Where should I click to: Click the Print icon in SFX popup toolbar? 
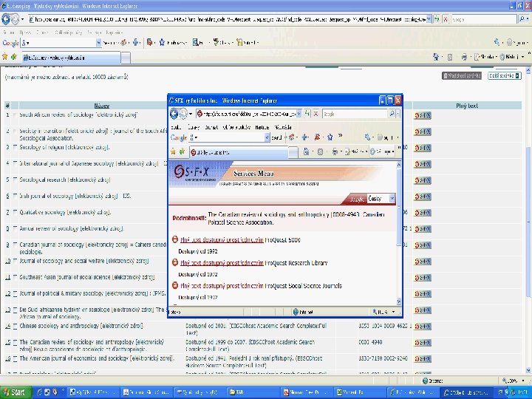point(335,152)
